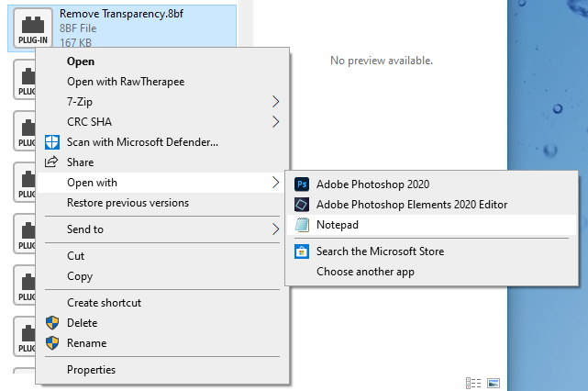Expand the 7-Zip submenu

[162, 102]
